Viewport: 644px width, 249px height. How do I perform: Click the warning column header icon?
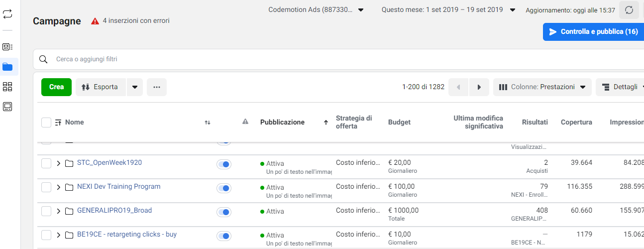click(245, 122)
